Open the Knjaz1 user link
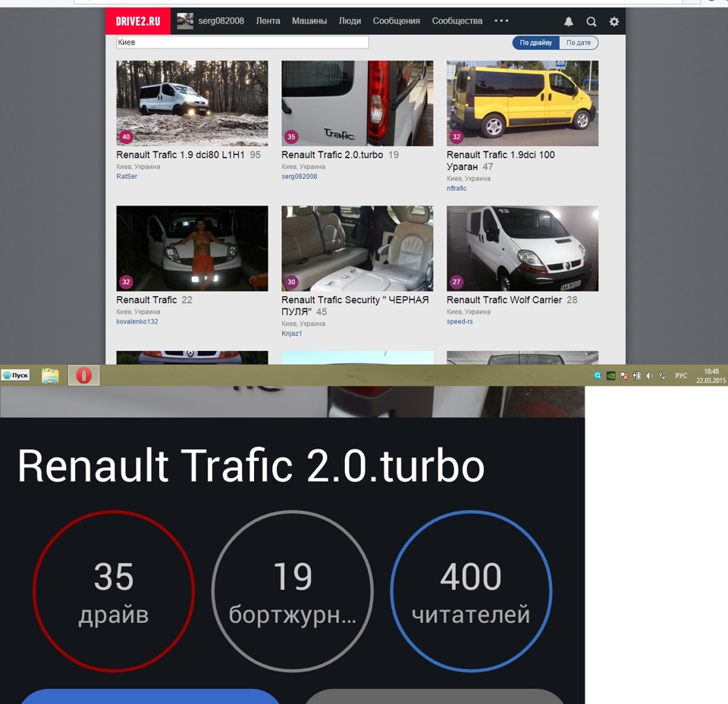This screenshot has width=728, height=704. click(x=291, y=333)
